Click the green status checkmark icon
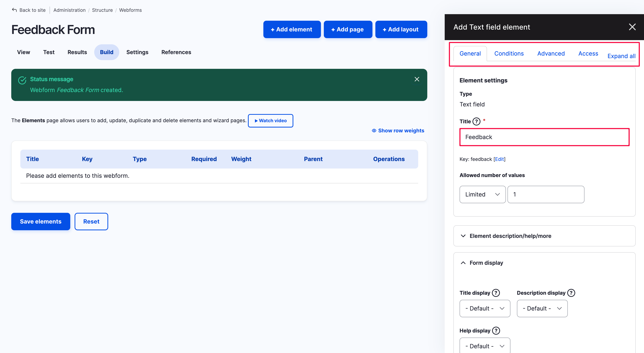644x353 pixels. tap(22, 80)
